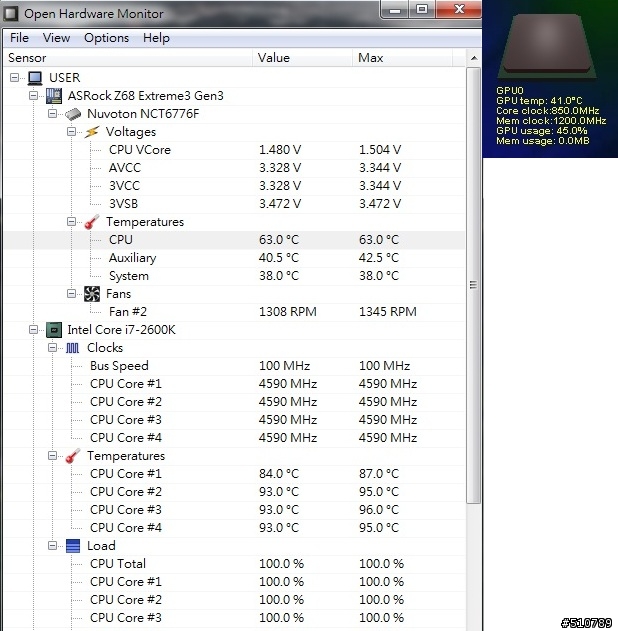The width and height of the screenshot is (618, 631).
Task: Click the Load bars icon
Action: point(73,546)
